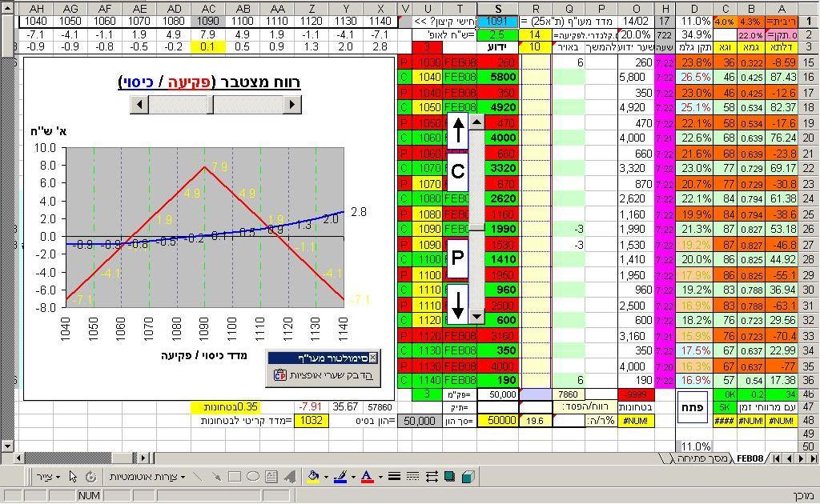This screenshot has height=504, width=820.
Task: Click the thumb of the scrollbar beside C and P
Action: point(476,228)
